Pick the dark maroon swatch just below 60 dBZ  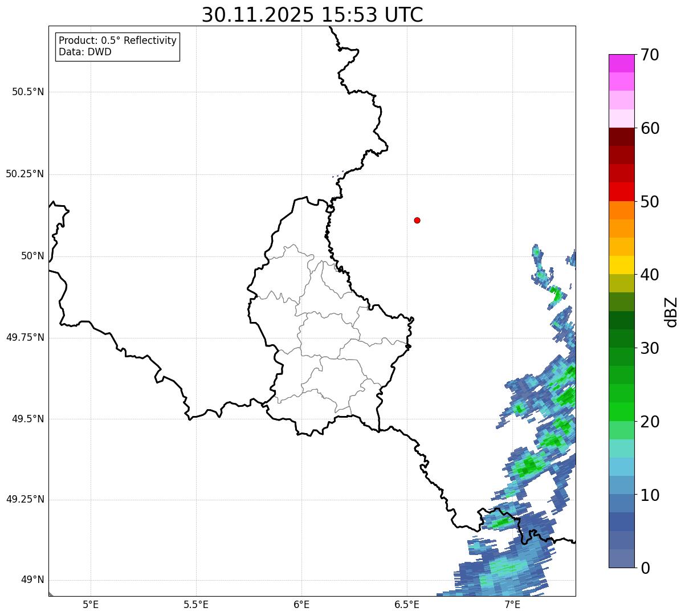pyautogui.click(x=621, y=137)
